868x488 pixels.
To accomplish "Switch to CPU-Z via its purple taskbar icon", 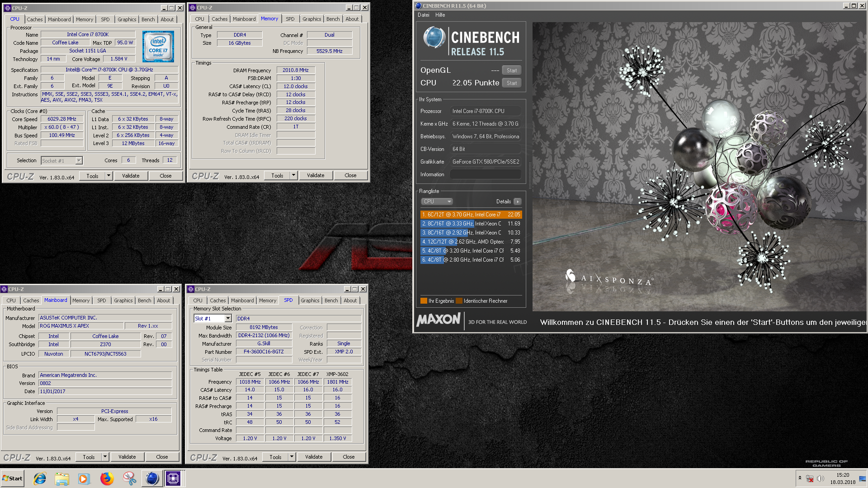I will pyautogui.click(x=173, y=479).
